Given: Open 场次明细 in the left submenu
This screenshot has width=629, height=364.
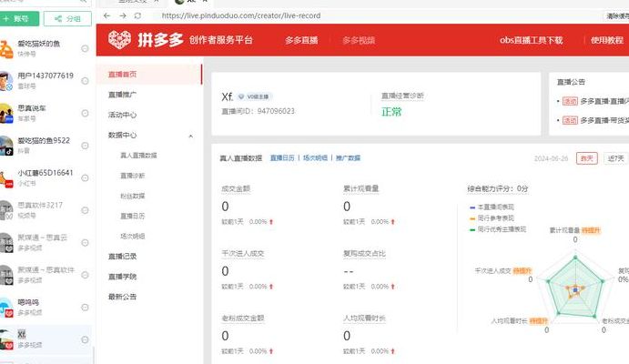Looking at the screenshot, I should click(132, 236).
